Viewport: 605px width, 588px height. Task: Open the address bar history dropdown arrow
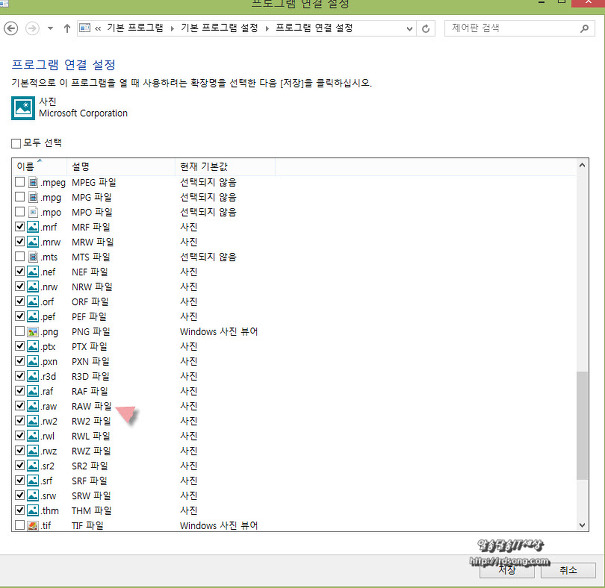[408, 28]
